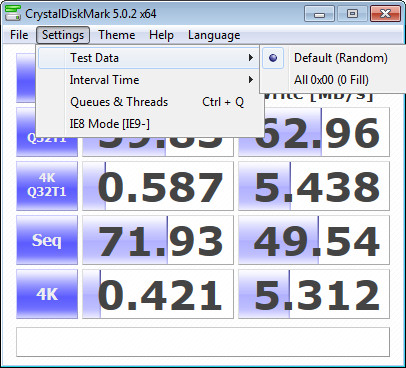Click the 71.93 Seq read result
The image size is (406, 368).
click(158, 240)
